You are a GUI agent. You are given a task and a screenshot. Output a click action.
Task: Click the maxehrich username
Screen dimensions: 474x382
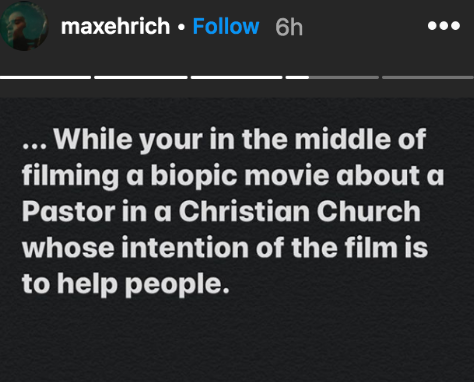point(115,26)
